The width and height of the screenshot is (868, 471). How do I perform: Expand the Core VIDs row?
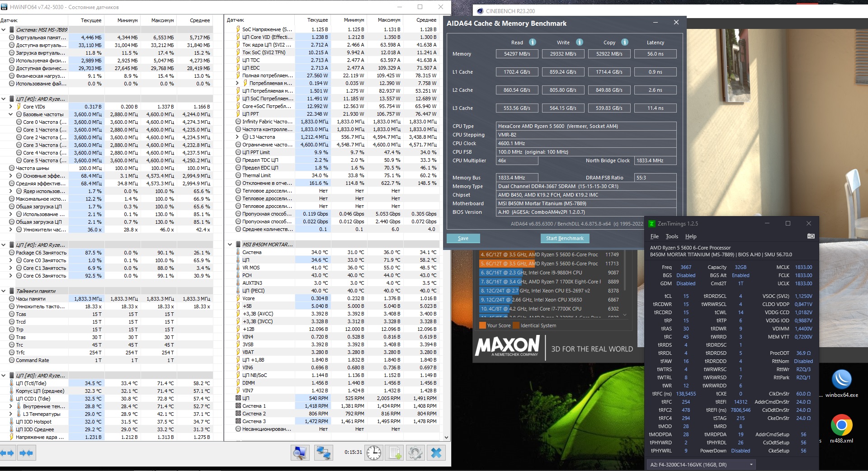(x=11, y=107)
